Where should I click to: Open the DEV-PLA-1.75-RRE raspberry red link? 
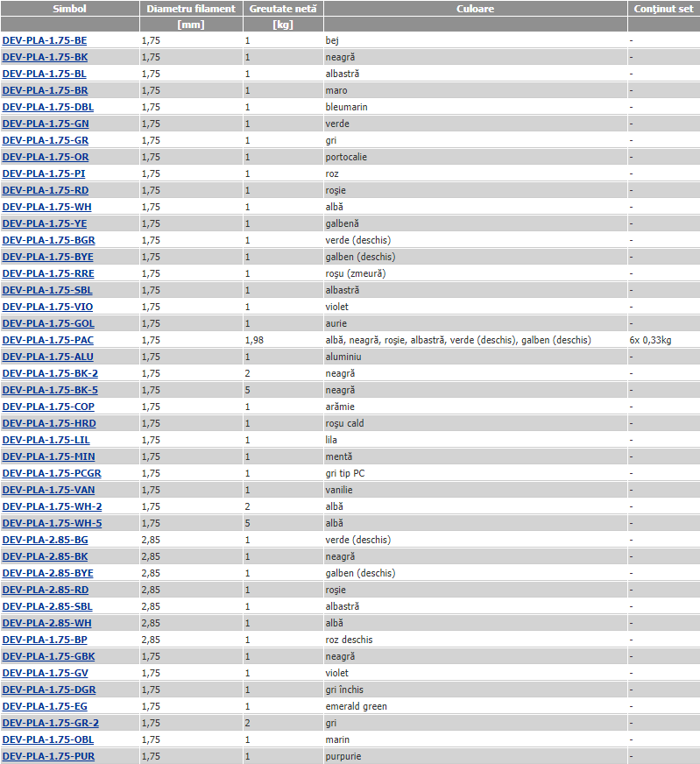click(x=48, y=273)
